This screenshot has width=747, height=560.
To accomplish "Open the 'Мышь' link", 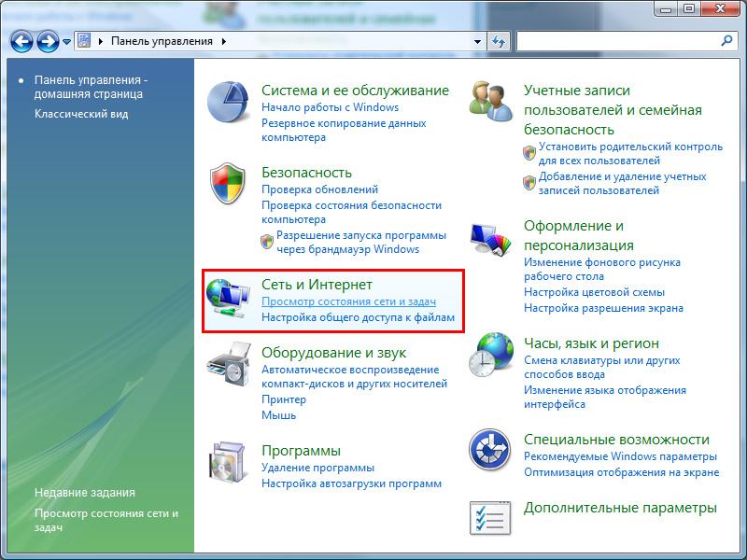I will (278, 415).
